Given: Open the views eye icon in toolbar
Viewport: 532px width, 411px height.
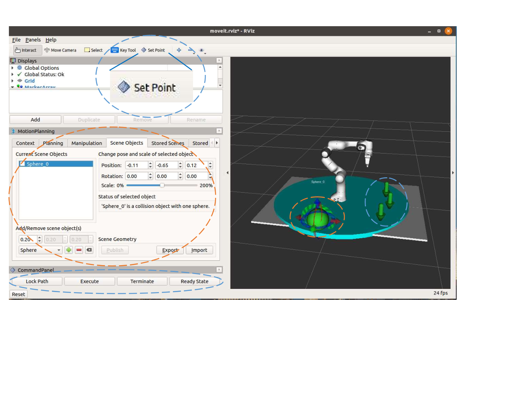Looking at the screenshot, I should [202, 51].
